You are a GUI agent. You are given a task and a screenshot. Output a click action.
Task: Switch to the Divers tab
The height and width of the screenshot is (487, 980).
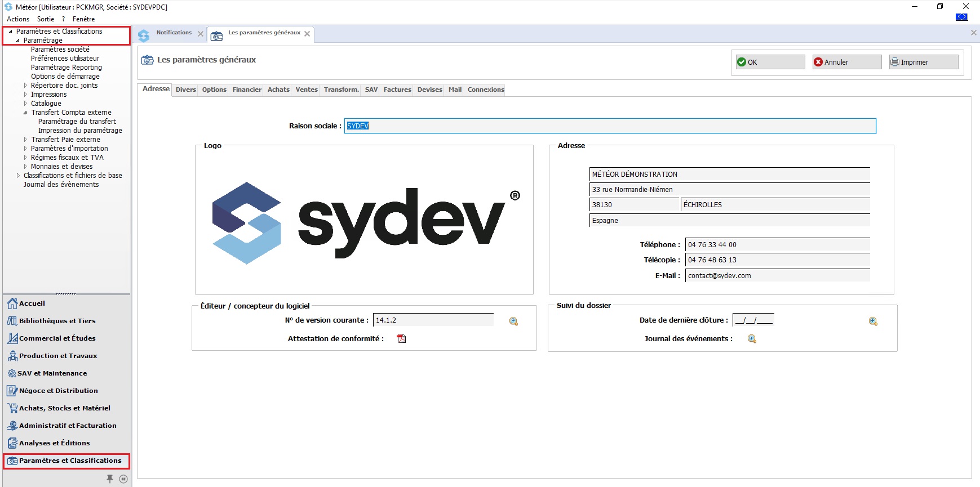[x=186, y=90]
